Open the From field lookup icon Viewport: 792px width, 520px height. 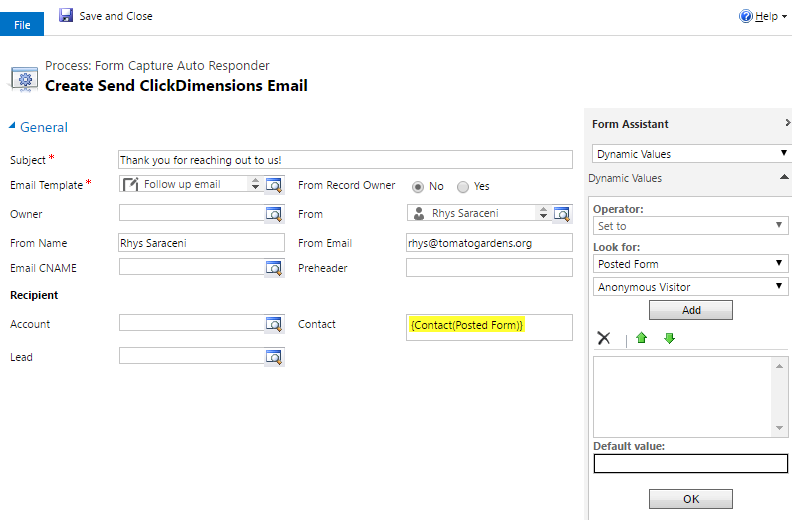click(x=562, y=213)
